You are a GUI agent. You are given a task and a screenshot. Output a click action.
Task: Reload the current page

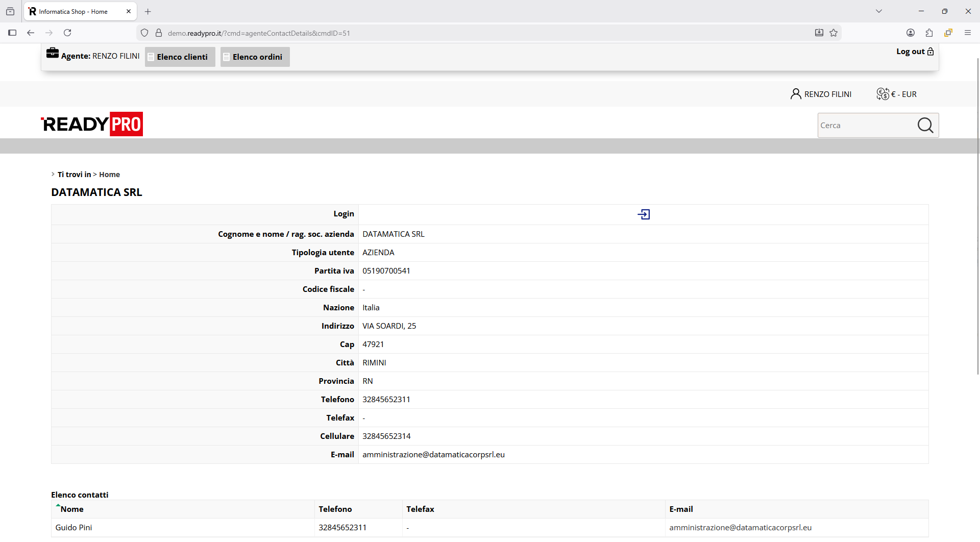pos(67,33)
